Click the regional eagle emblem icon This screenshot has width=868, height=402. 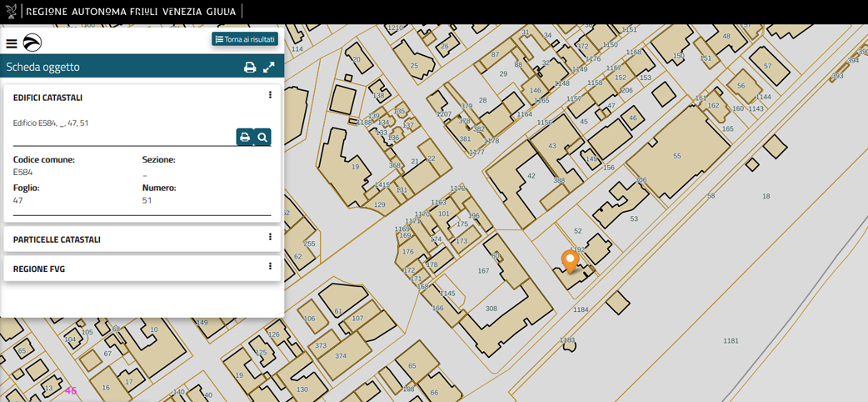coord(11,12)
